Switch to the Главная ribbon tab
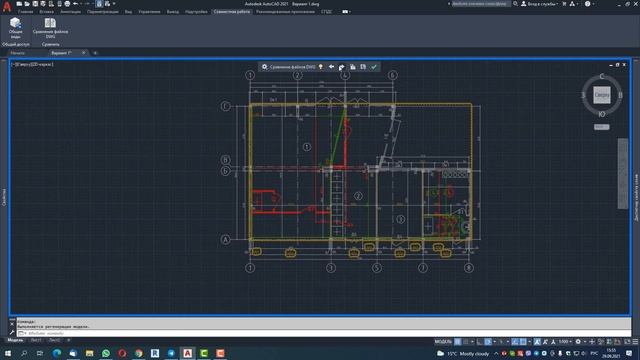 (25, 12)
